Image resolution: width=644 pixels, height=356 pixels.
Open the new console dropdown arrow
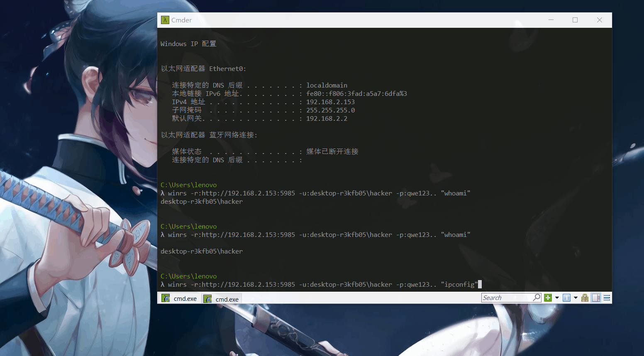(x=557, y=298)
